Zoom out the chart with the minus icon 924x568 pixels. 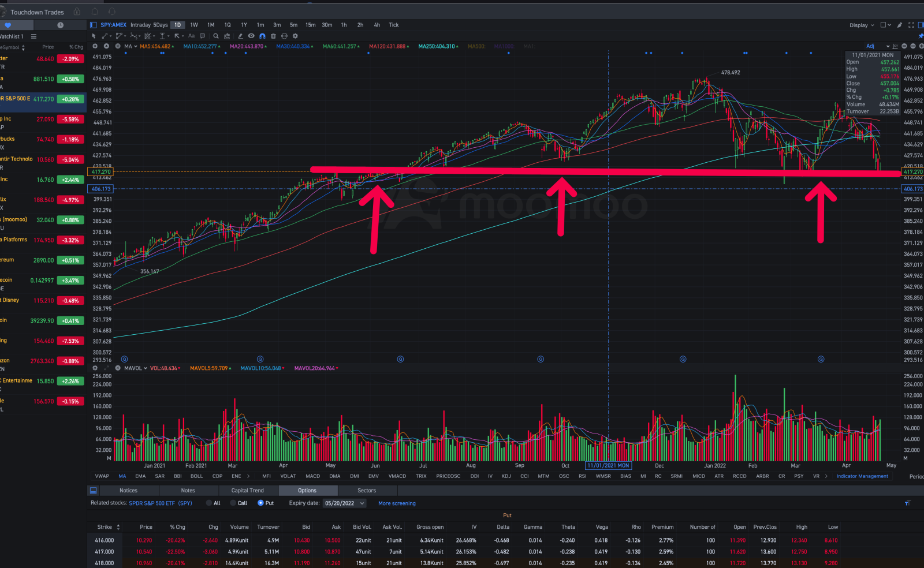pyautogui.click(x=913, y=46)
